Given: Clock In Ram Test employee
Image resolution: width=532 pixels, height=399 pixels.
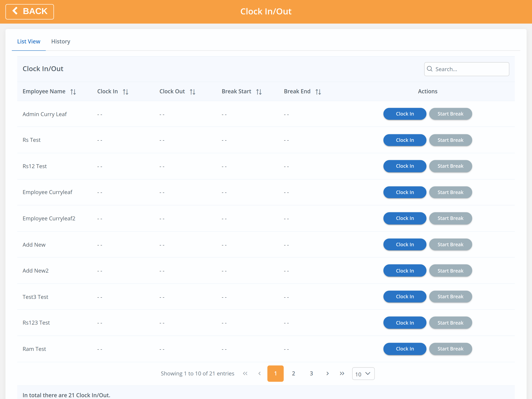Looking at the screenshot, I should (x=405, y=349).
